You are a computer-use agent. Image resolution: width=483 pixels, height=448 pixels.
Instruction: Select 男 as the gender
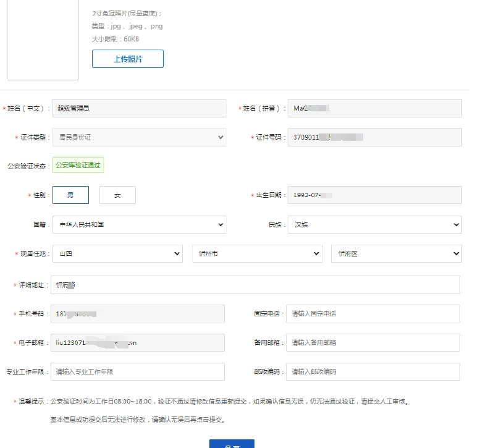[x=70, y=195]
